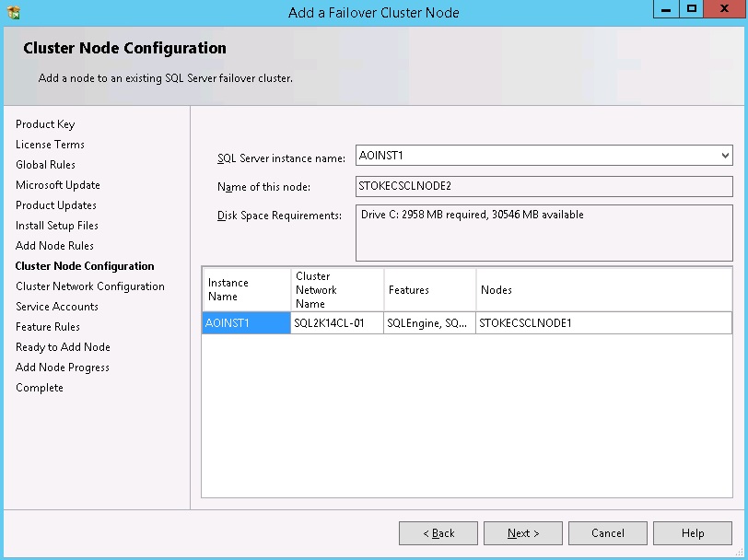
Task: Select License Terms step in sidebar
Action: tap(50, 145)
